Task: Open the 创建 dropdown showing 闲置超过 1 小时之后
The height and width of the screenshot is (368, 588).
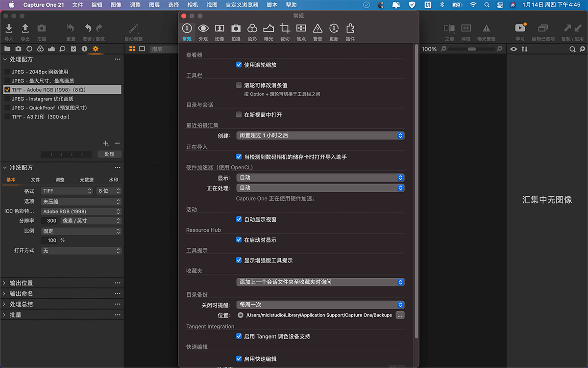Action: 320,135
